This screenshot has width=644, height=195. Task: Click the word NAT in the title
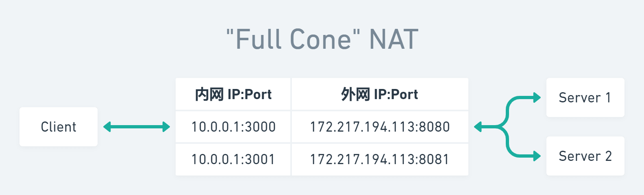(394, 39)
